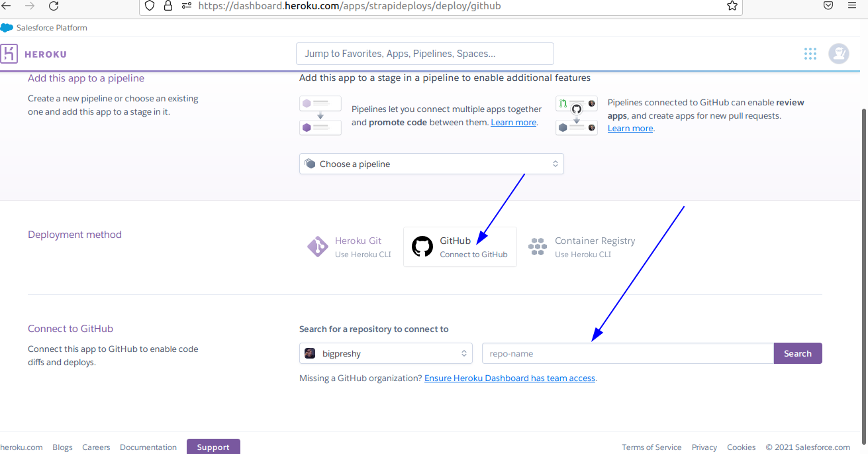This screenshot has height=454, width=868.
Task: Click Add this app to a pipeline heading
Action: click(86, 78)
